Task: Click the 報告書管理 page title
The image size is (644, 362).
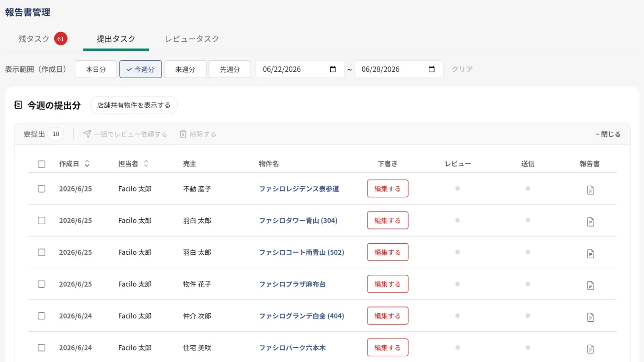Action: [x=28, y=12]
